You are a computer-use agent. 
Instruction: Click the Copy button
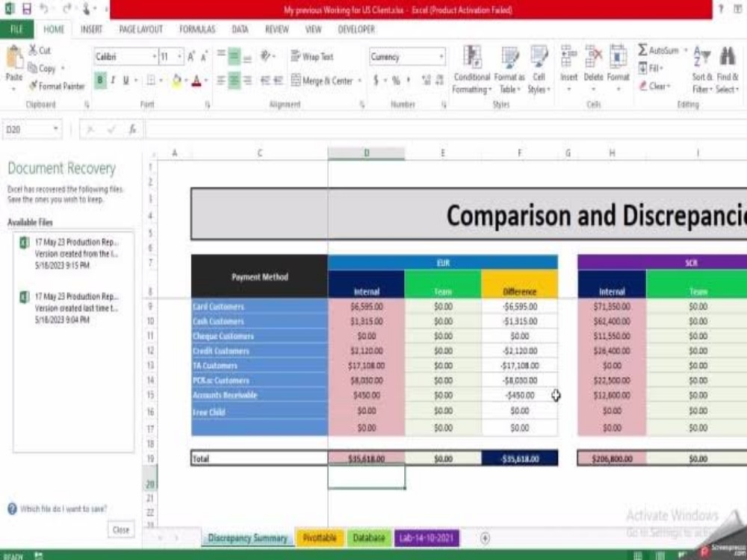(42, 68)
